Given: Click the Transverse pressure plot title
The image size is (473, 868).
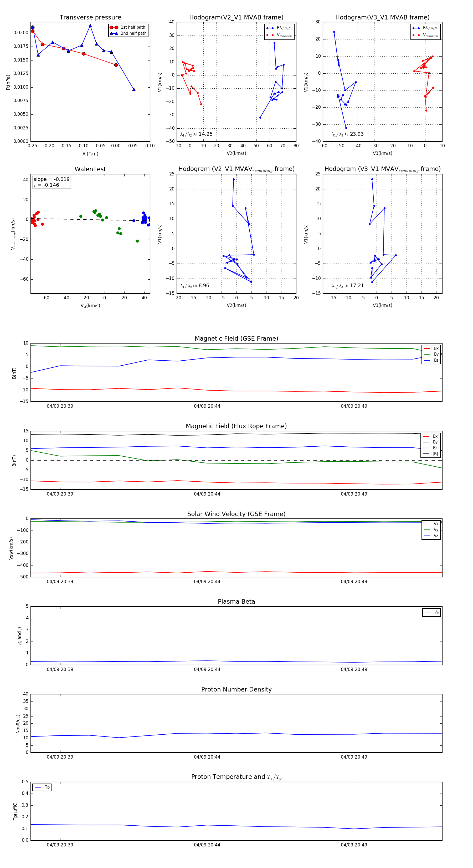Looking at the screenshot, I should click(x=90, y=17).
